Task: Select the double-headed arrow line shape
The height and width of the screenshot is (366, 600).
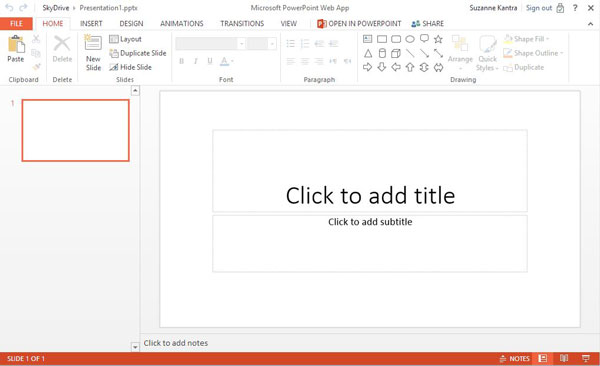Action: coord(438,53)
